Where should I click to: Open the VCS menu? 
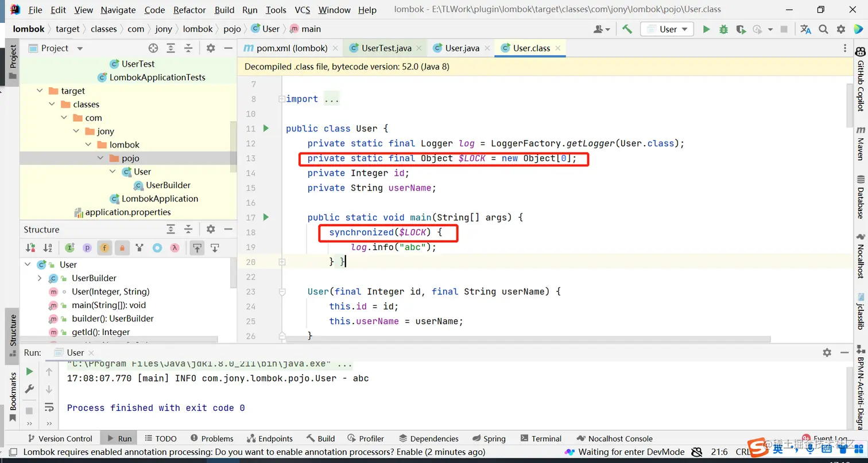tap(303, 10)
